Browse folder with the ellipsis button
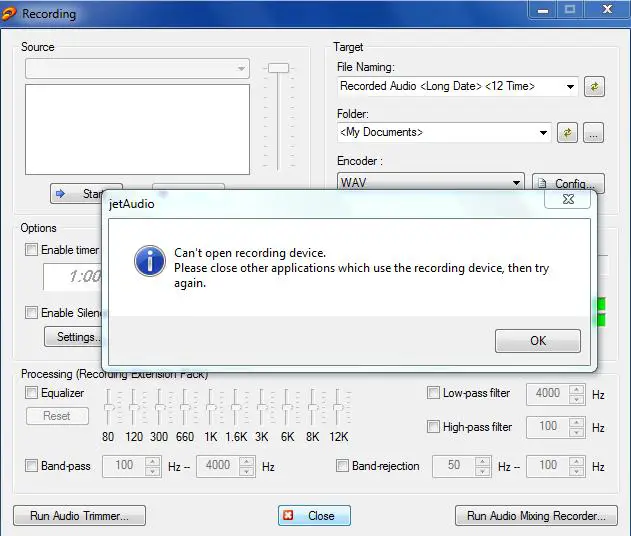This screenshot has width=631, height=536. tap(593, 133)
